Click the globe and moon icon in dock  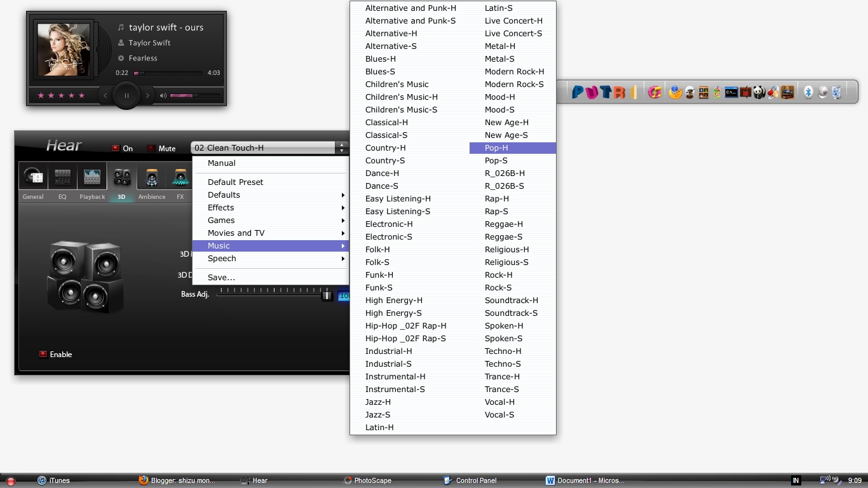click(x=675, y=93)
